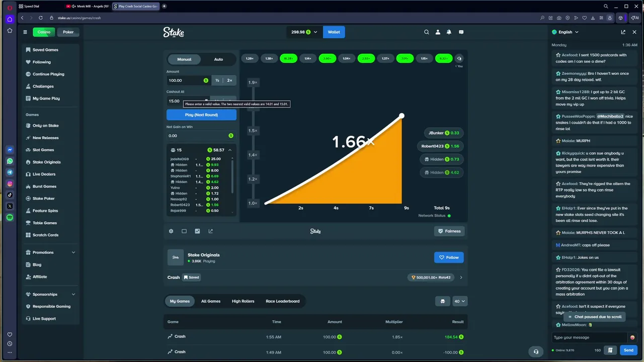Screen dimensions: 644x362
Task: Click the Fairness button
Action: (x=449, y=231)
